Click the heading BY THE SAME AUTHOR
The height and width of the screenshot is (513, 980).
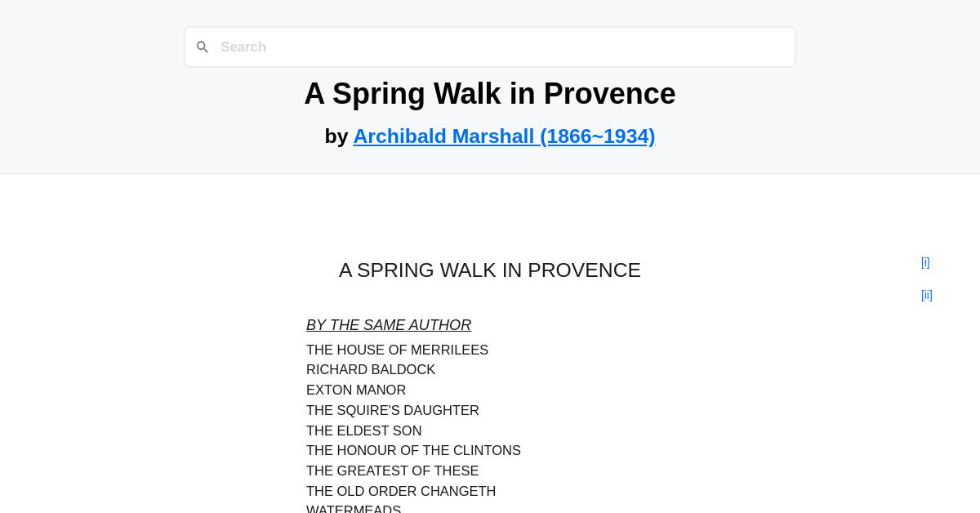click(x=389, y=324)
